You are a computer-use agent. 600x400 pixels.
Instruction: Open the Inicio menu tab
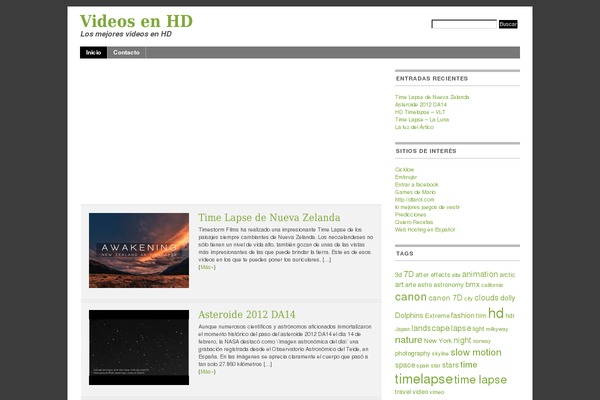pyautogui.click(x=93, y=52)
